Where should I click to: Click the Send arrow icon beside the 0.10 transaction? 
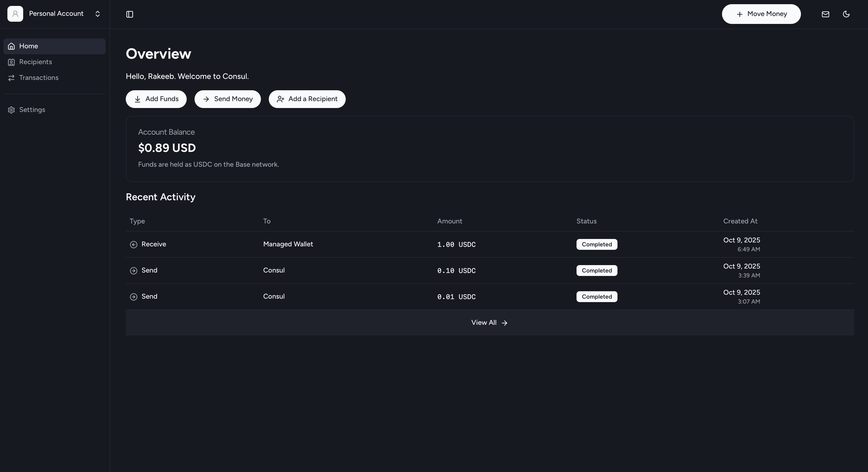(134, 271)
